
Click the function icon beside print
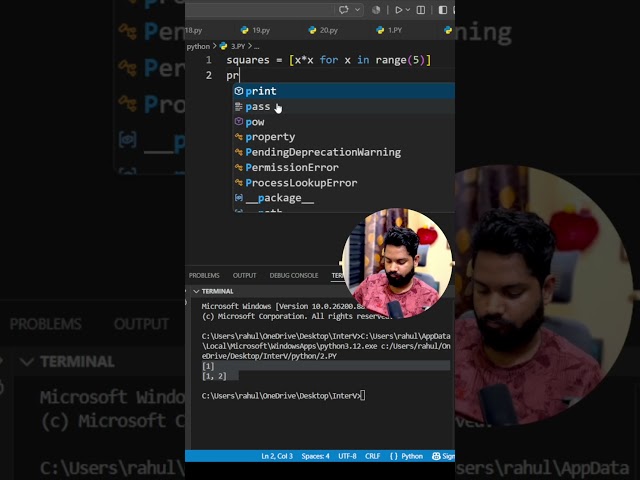[239, 91]
